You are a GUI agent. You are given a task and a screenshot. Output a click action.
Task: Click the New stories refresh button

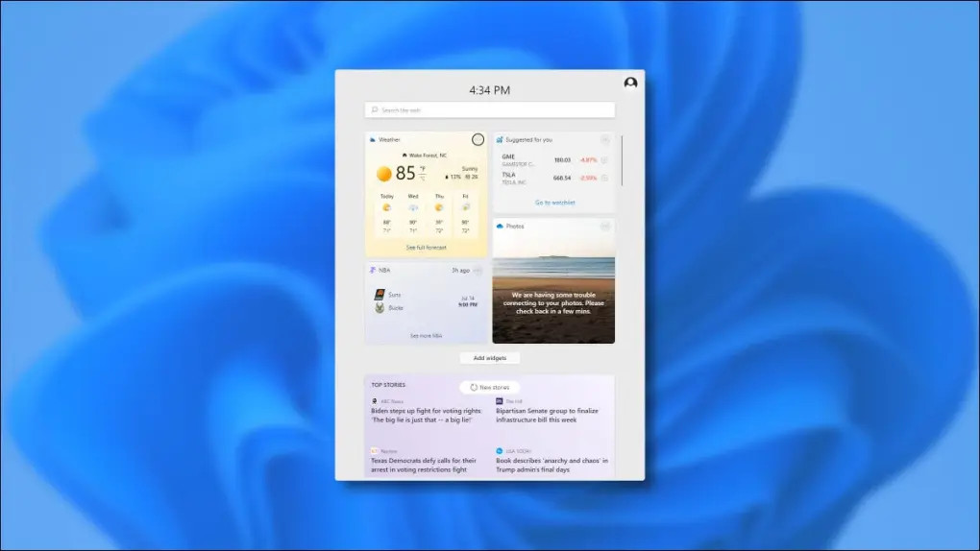[x=489, y=387]
